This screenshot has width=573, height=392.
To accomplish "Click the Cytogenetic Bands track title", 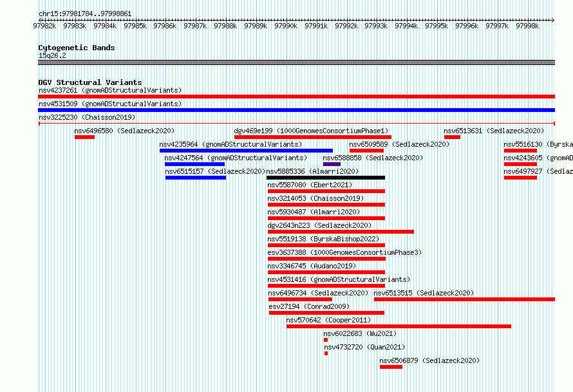I will coord(77,48).
